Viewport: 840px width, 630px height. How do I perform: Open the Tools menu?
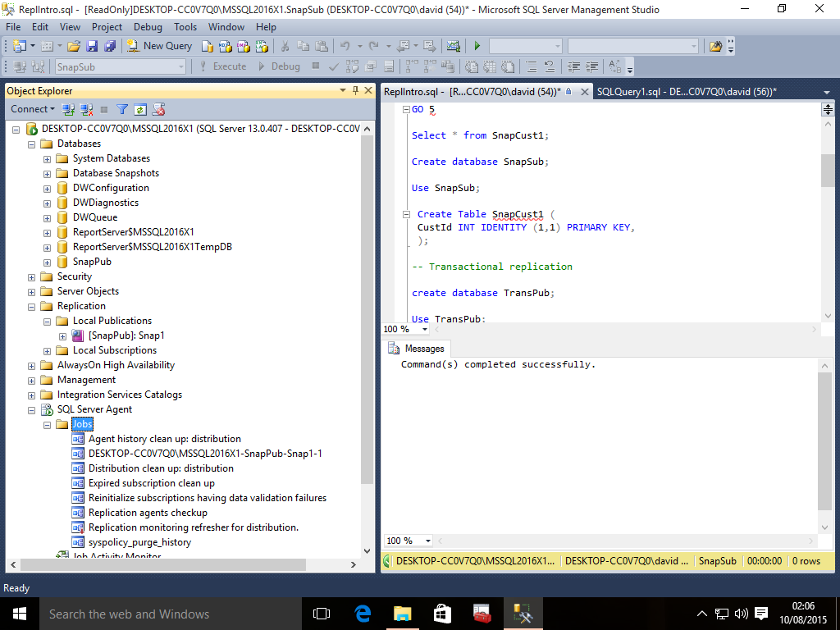pyautogui.click(x=185, y=27)
